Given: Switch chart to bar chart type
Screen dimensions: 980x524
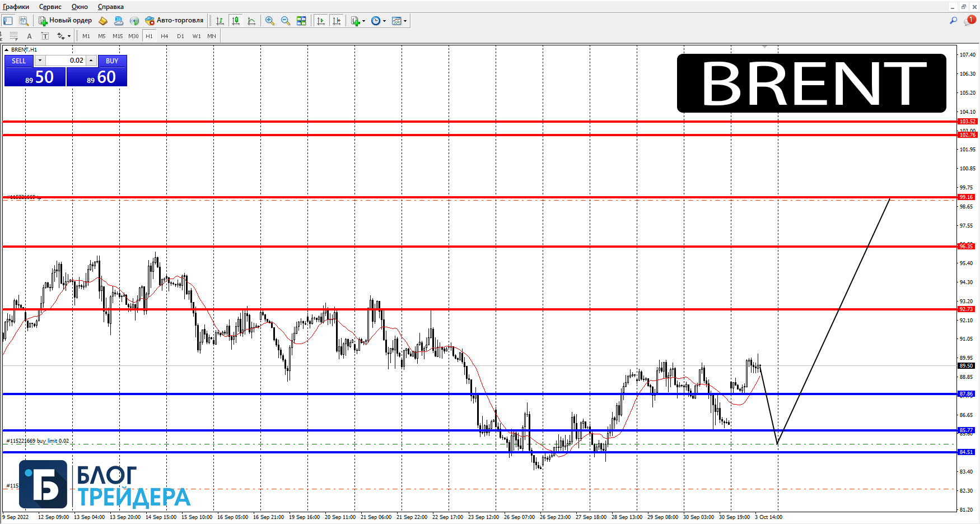Looking at the screenshot, I should pos(220,21).
